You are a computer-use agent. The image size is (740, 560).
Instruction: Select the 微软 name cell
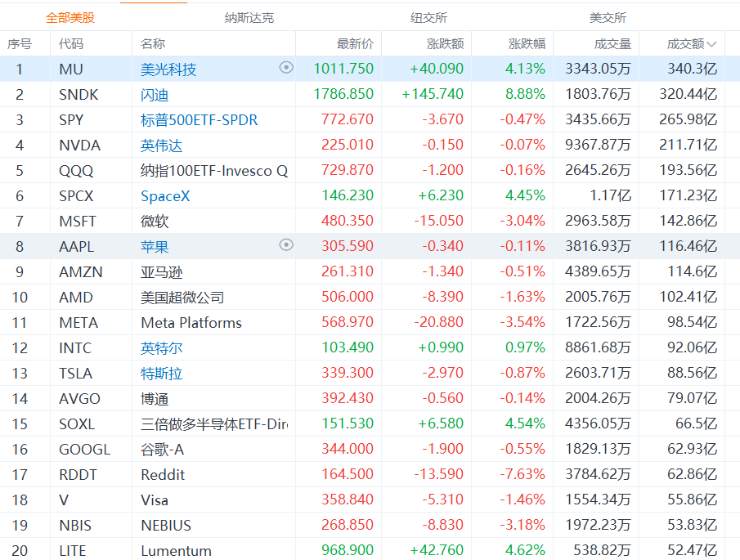(x=155, y=222)
